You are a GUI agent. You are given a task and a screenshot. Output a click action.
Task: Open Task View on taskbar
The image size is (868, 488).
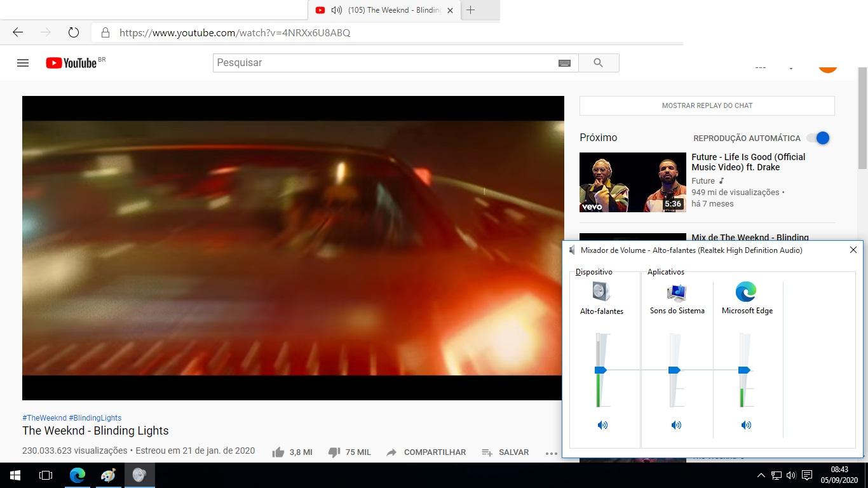click(46, 475)
